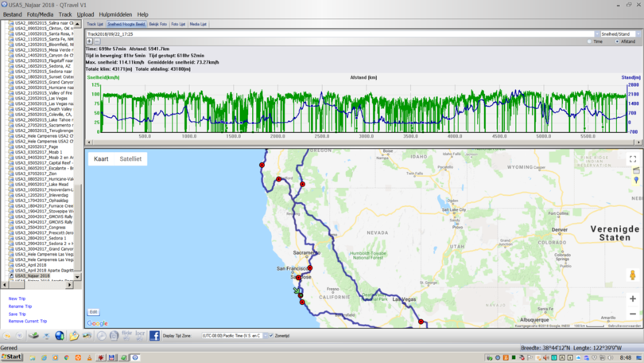Switch map to Satelliet view
Screen dimensions: 644x363
click(x=130, y=159)
